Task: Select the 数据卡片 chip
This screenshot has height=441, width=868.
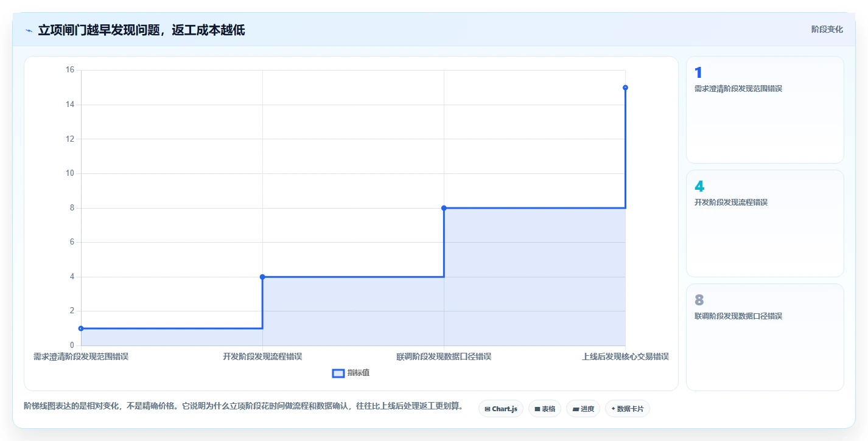Action: pyautogui.click(x=628, y=409)
